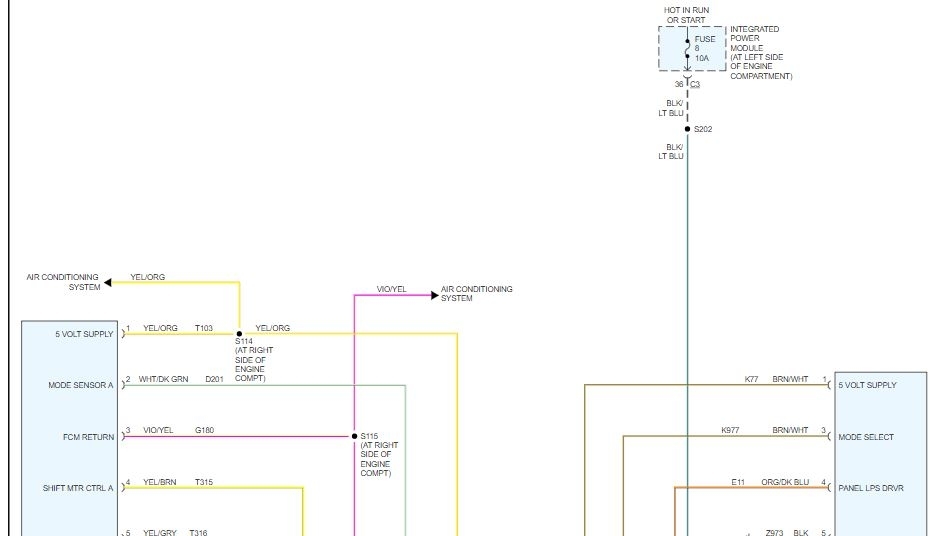Click the arrowhead on the VIO/YEL wire
Screen dimensions: 933x536
tap(434, 295)
